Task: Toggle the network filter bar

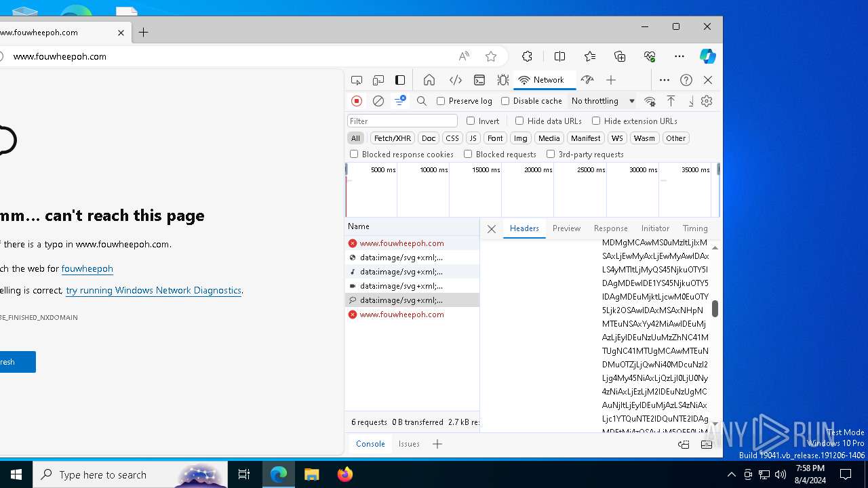Action: pos(400,101)
